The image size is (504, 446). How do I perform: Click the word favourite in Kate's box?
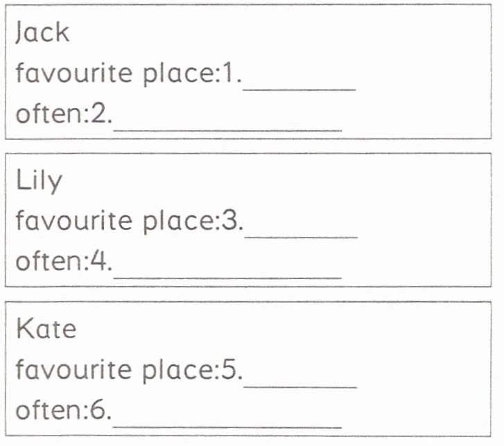[x=74, y=371]
